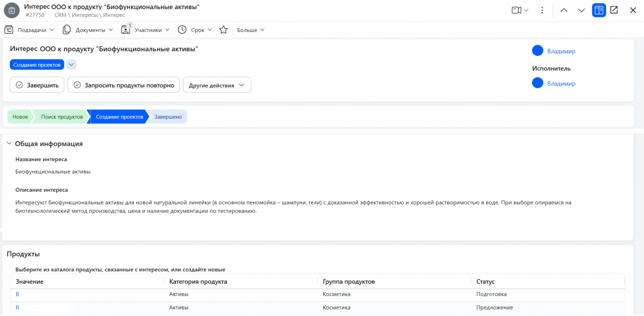Go to previous item via up chevron icon
Image resolution: width=644 pixels, height=316 pixels.
(x=564, y=10)
